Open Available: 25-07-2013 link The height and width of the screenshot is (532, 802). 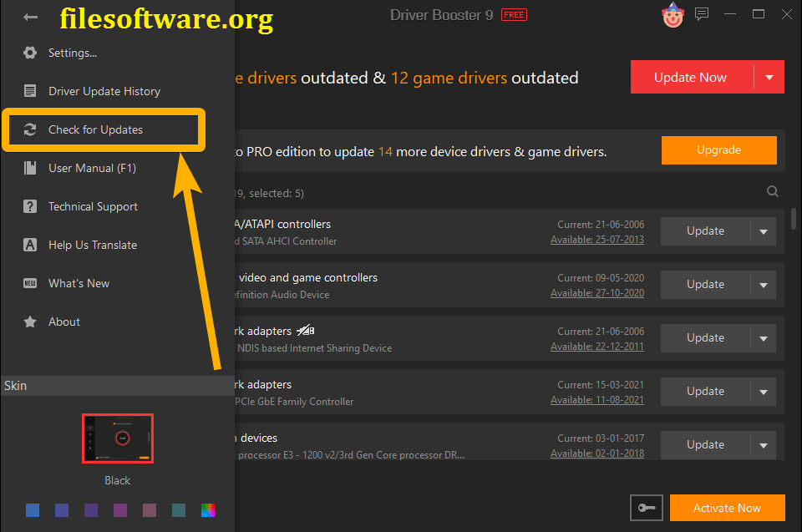[x=596, y=240]
